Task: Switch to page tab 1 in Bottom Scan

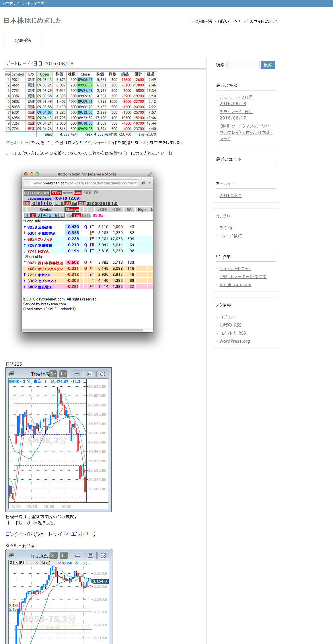Action: click(27, 215)
